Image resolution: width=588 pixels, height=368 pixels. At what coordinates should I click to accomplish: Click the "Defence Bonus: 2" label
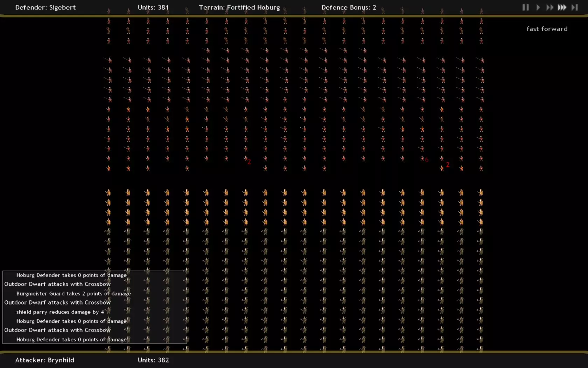(349, 7)
